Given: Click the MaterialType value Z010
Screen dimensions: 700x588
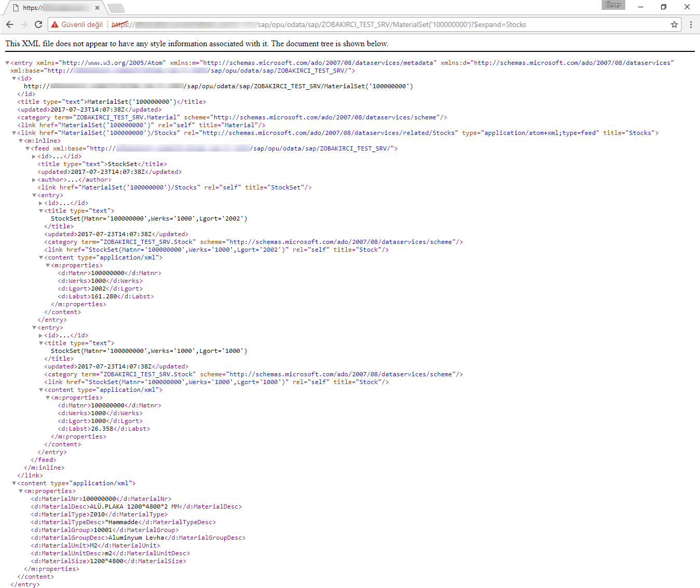Looking at the screenshot, I should point(98,514).
